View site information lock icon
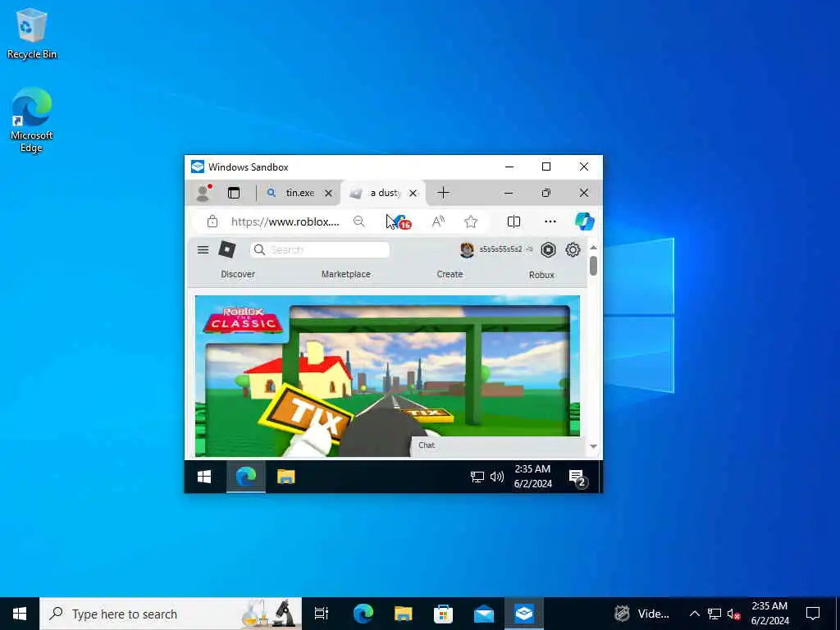The image size is (840, 630). (x=212, y=221)
